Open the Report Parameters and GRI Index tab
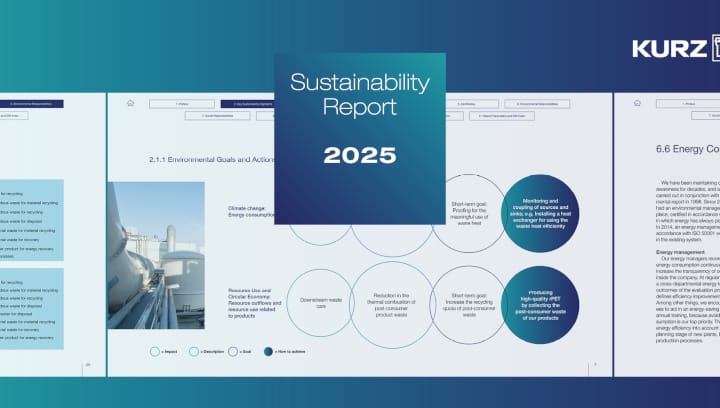The height and width of the screenshot is (408, 720). (502, 116)
